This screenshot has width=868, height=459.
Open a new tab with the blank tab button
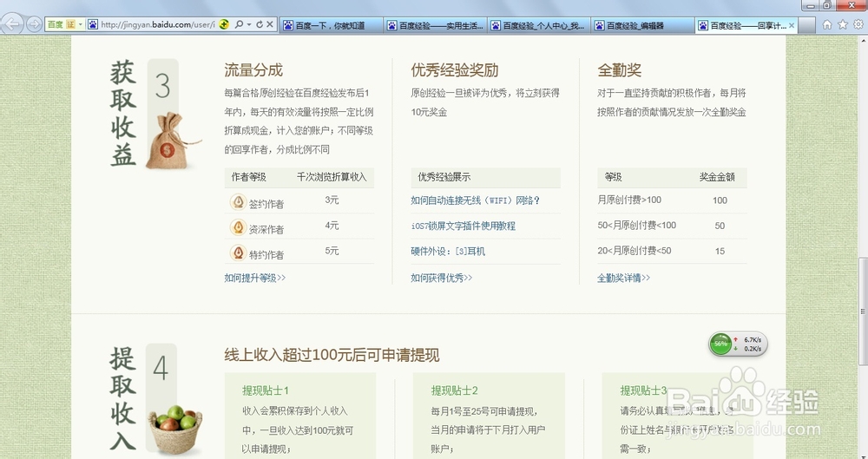pyautogui.click(x=806, y=25)
